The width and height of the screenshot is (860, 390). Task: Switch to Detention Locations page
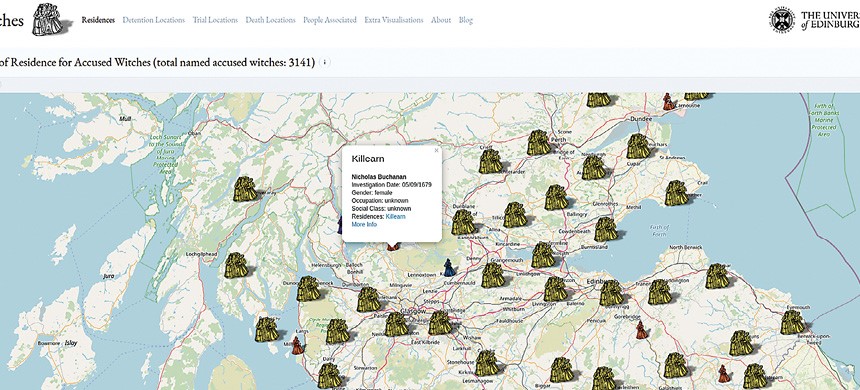point(154,20)
